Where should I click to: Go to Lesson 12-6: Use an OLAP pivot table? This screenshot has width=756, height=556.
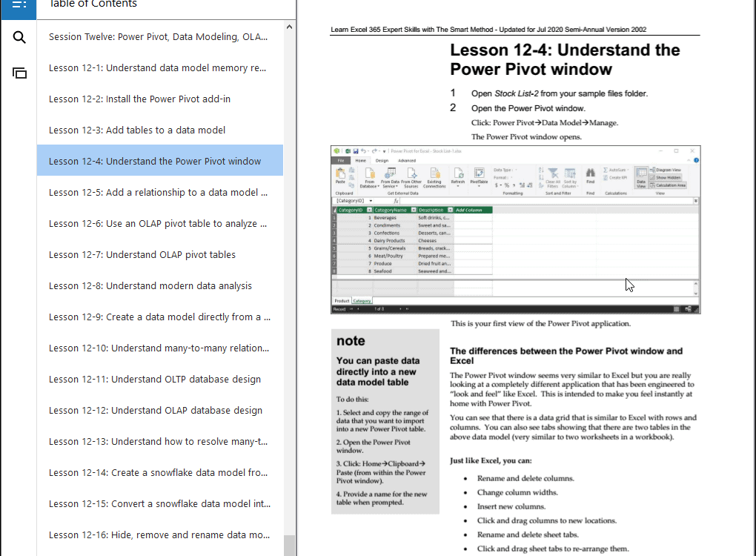pyautogui.click(x=160, y=224)
